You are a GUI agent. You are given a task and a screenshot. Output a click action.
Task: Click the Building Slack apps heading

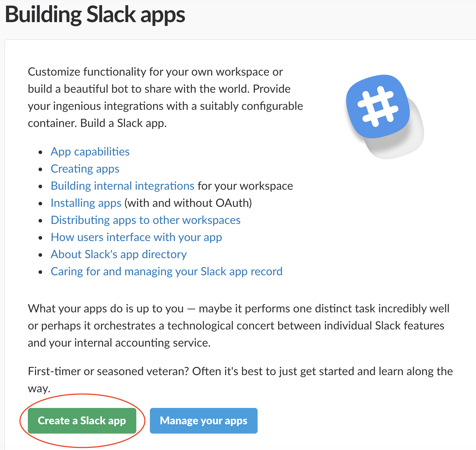point(95,15)
